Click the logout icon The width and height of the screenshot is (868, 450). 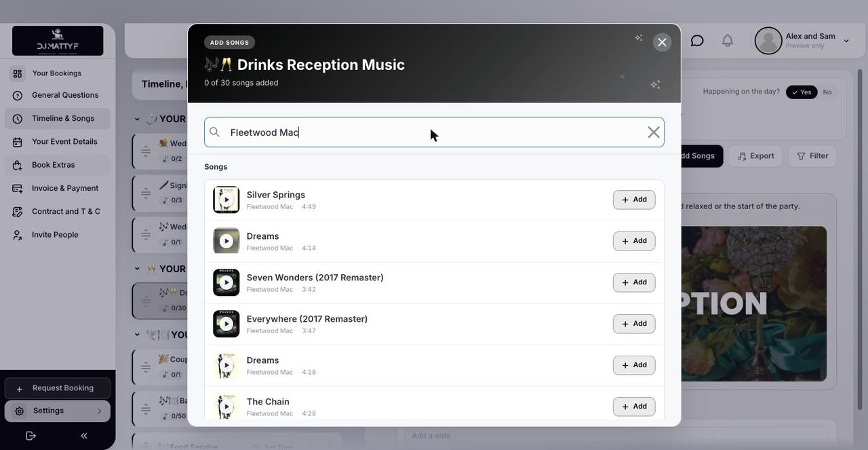coord(31,436)
